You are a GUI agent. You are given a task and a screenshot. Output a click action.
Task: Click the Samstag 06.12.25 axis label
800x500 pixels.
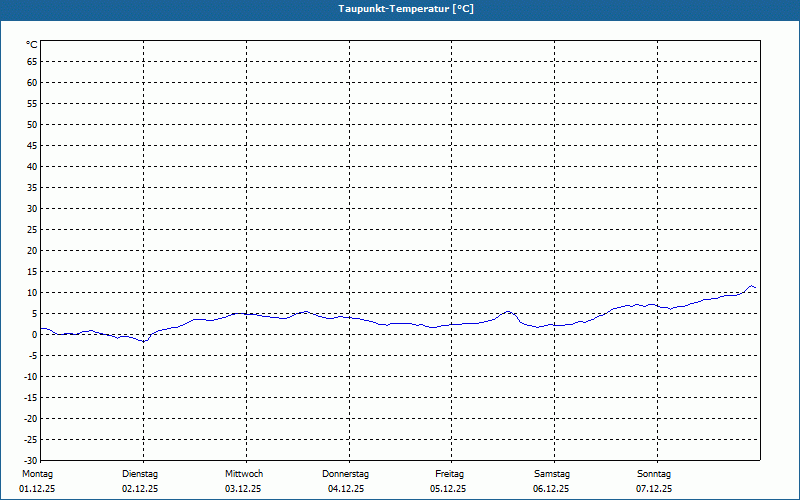552,481
